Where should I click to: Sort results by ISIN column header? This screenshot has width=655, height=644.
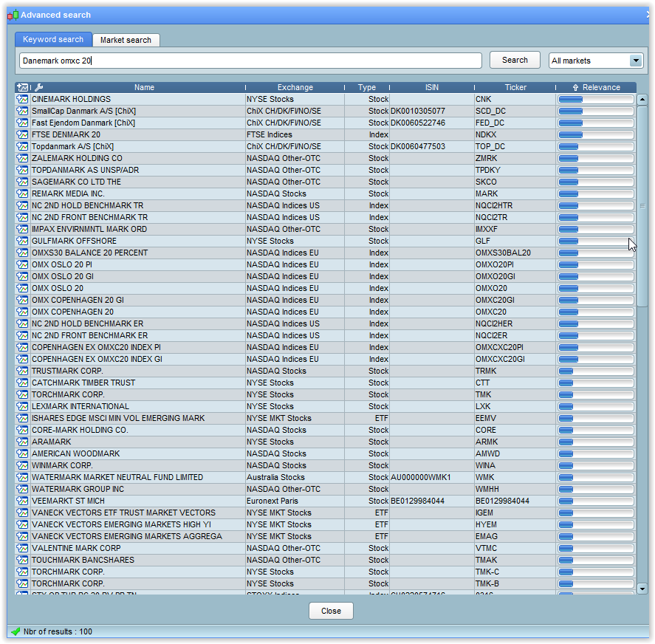[431, 87]
